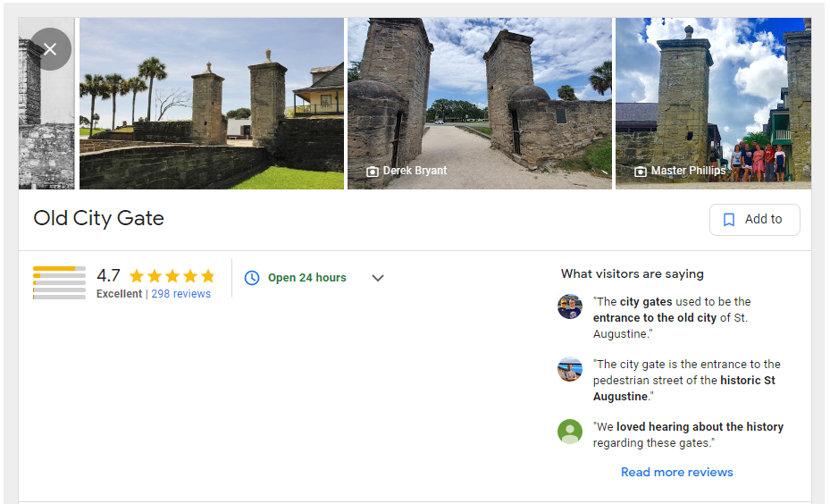Click camera icon next to Derek Bryant
This screenshot has width=830, height=504.
point(373,171)
